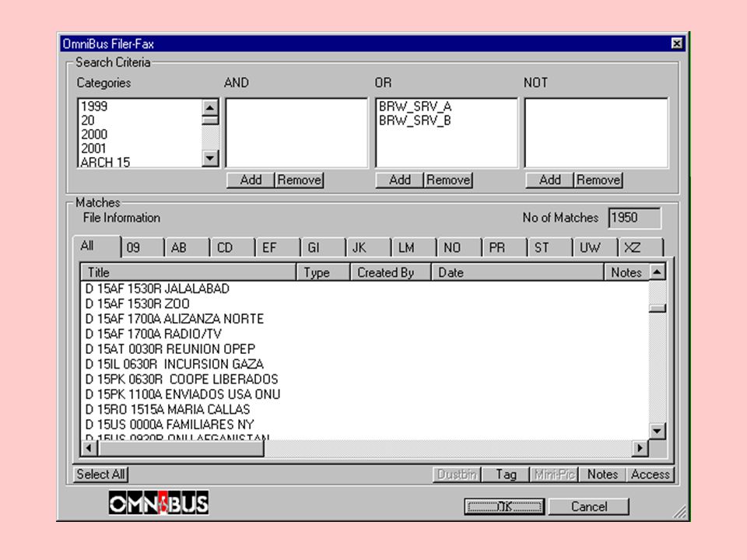Click Remove under the AND list
The image size is (747, 560).
(299, 180)
